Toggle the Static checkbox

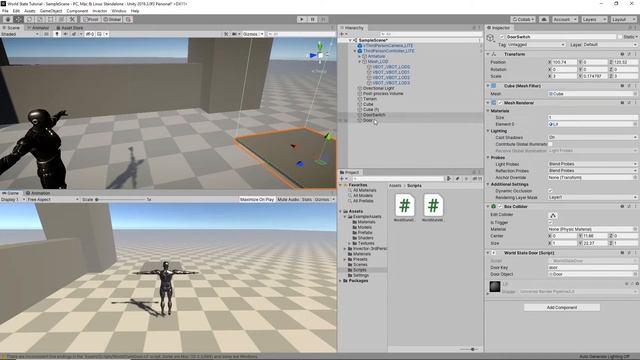click(620, 37)
